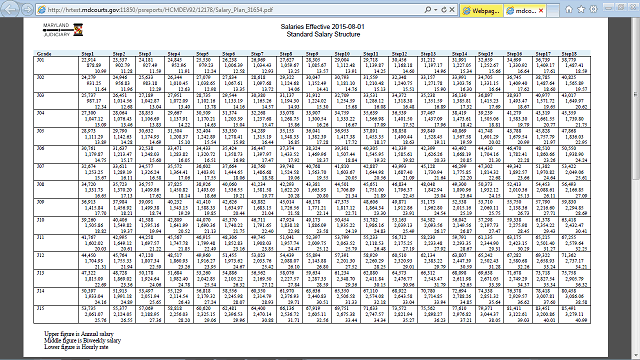Open the address bar autocomplete dropdown arrow
Viewport: 640px width, 360px height.
(436, 10)
